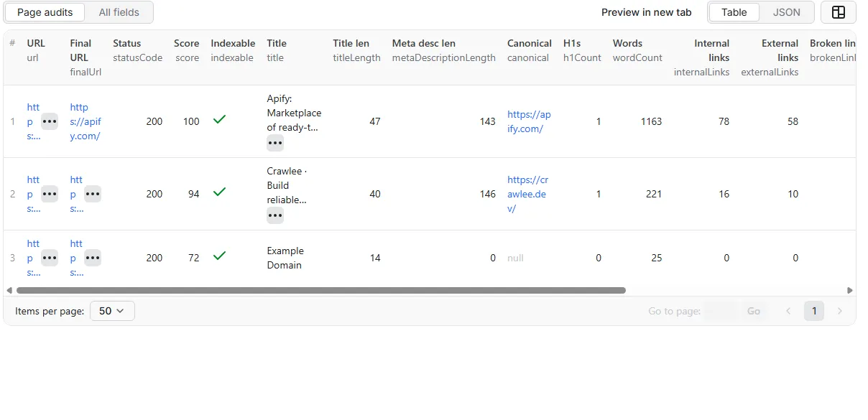Click the score value 100
The image size is (868, 420).
pos(191,121)
